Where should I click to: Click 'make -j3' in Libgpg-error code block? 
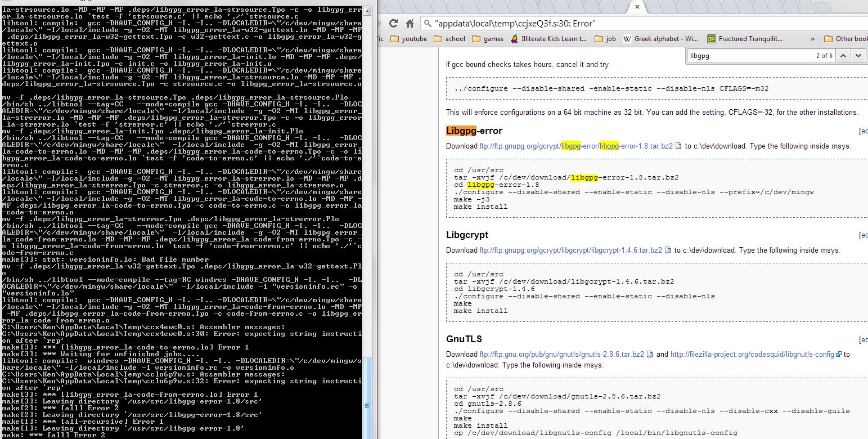[471, 199]
